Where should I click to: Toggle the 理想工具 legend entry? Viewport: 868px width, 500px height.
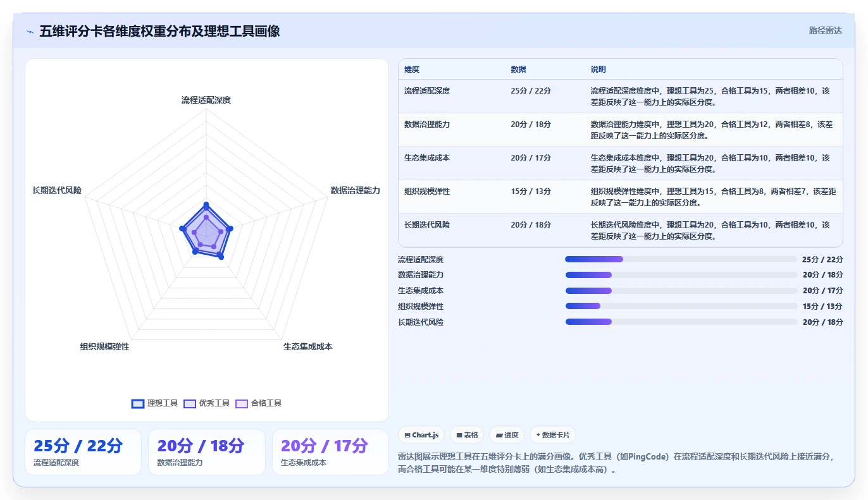click(154, 403)
